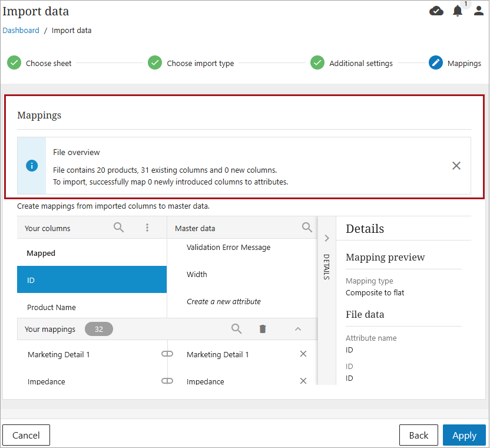490x448 pixels.
Task: Go to the Additional settings step
Action: click(352, 63)
